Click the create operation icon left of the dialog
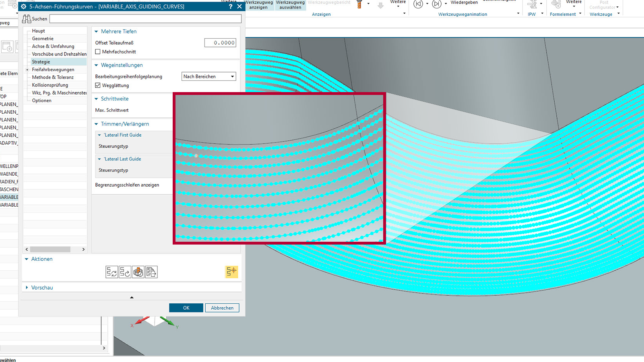The height and width of the screenshot is (362, 644). click(7, 47)
